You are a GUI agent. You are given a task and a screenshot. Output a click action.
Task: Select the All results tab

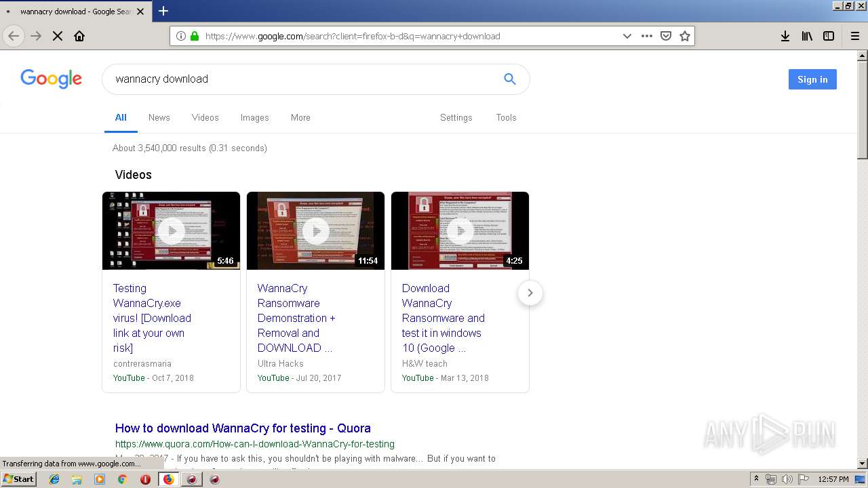[x=121, y=117]
